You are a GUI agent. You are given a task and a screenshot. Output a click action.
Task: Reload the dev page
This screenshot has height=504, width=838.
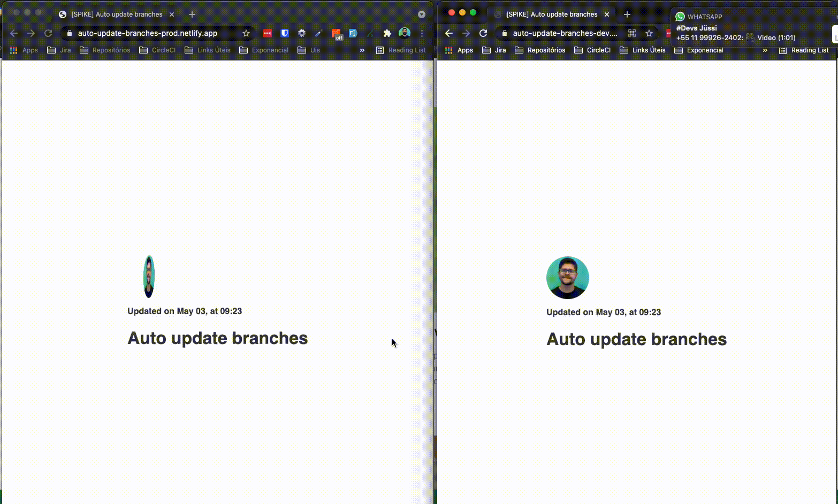coord(483,33)
